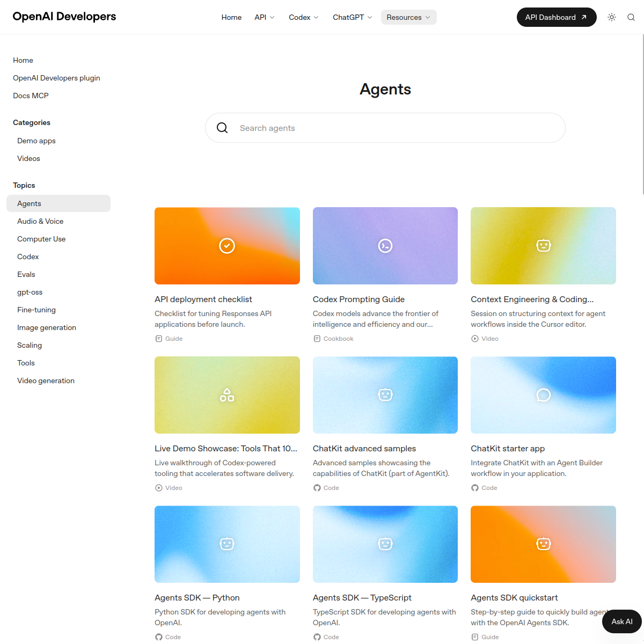Select the Agents topic in sidebar

tap(58, 203)
